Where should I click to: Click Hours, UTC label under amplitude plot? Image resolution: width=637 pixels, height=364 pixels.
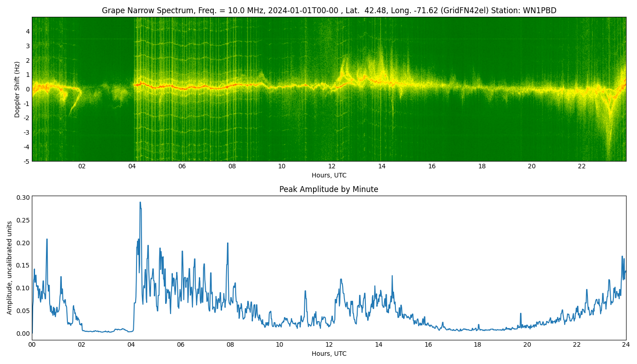[329, 354]
